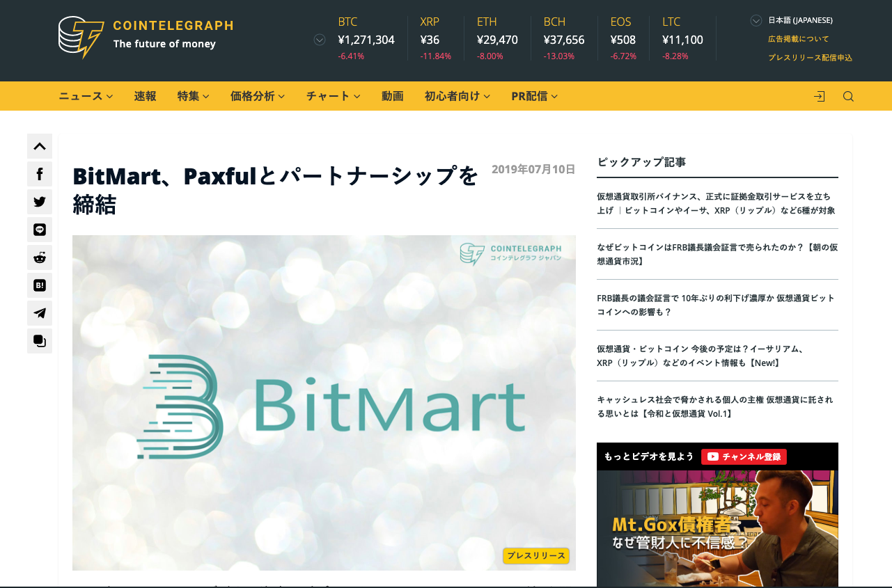Open the Mt.Gox債権者 video thumbnail
The image size is (892, 588).
(x=717, y=529)
